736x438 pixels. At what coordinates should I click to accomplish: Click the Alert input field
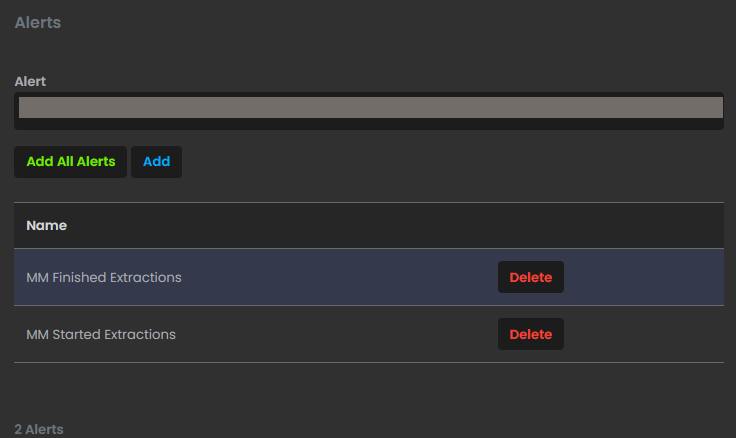coord(369,108)
